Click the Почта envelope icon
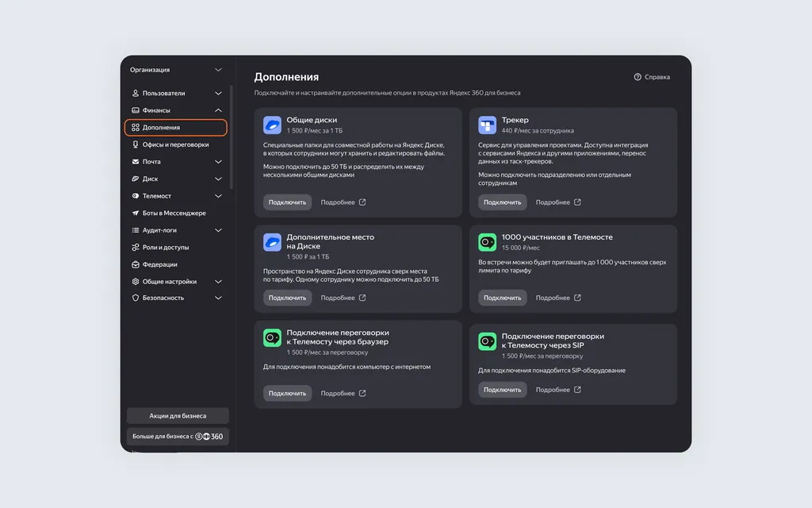This screenshot has width=812, height=508. tap(135, 162)
